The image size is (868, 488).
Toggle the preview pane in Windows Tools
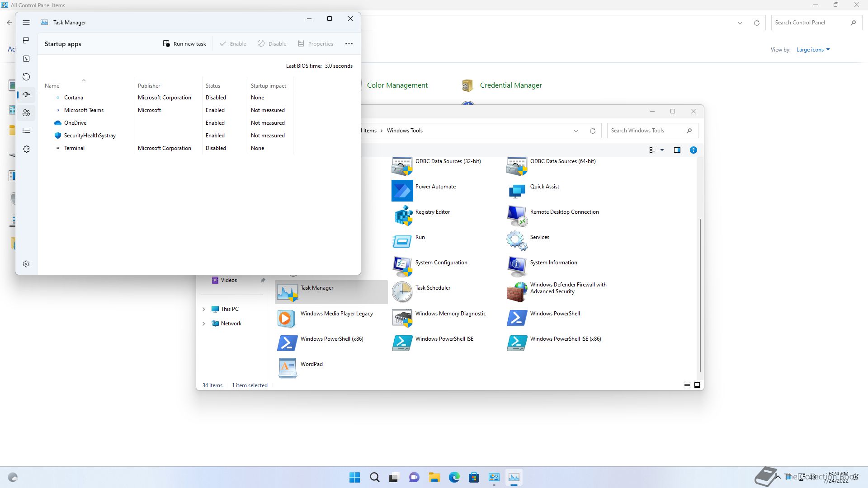point(677,150)
